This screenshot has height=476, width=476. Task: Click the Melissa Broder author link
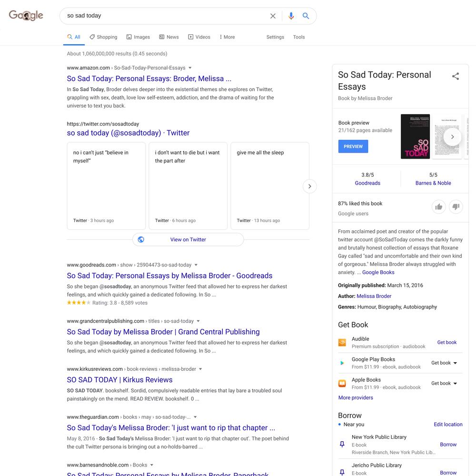[x=374, y=296]
